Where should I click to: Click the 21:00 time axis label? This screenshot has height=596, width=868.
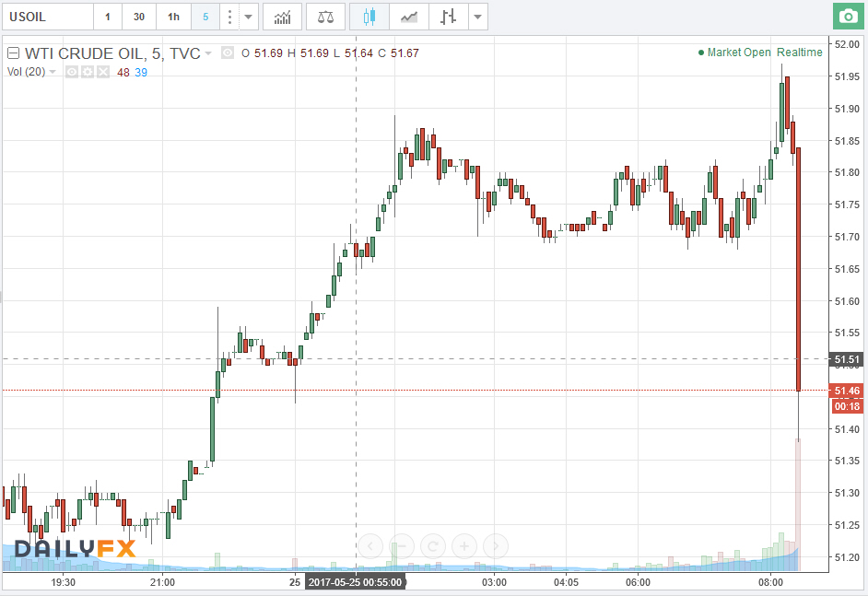point(162,582)
